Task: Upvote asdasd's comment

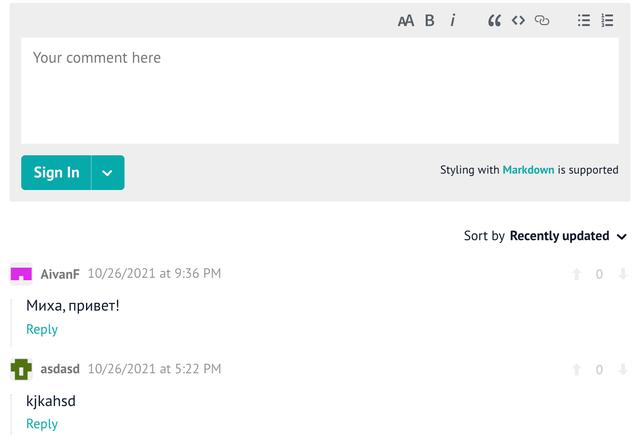Action: point(576,370)
